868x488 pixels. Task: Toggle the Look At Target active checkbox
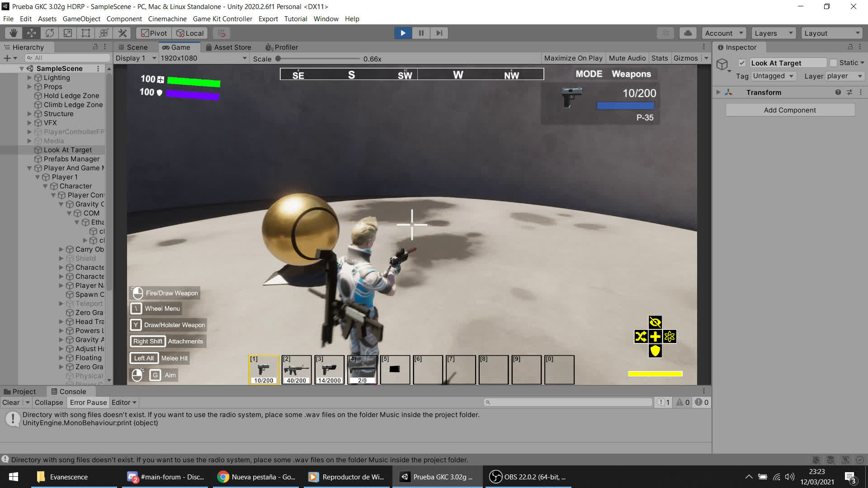(x=742, y=63)
